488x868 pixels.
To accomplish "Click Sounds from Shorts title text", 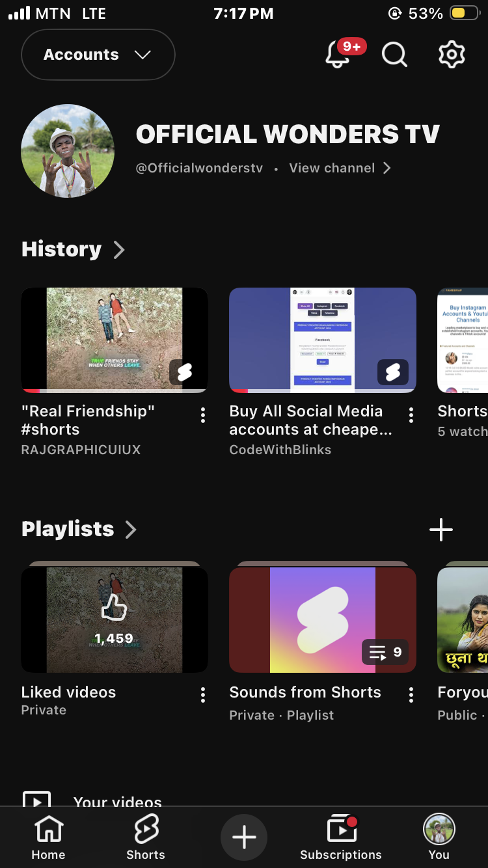I will (x=305, y=692).
